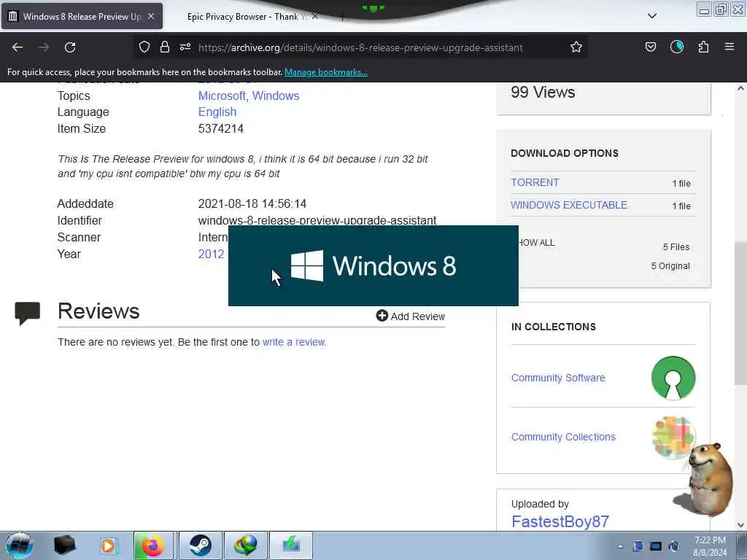Open the Manage bookmarks link
This screenshot has width=747, height=560.
tap(326, 72)
